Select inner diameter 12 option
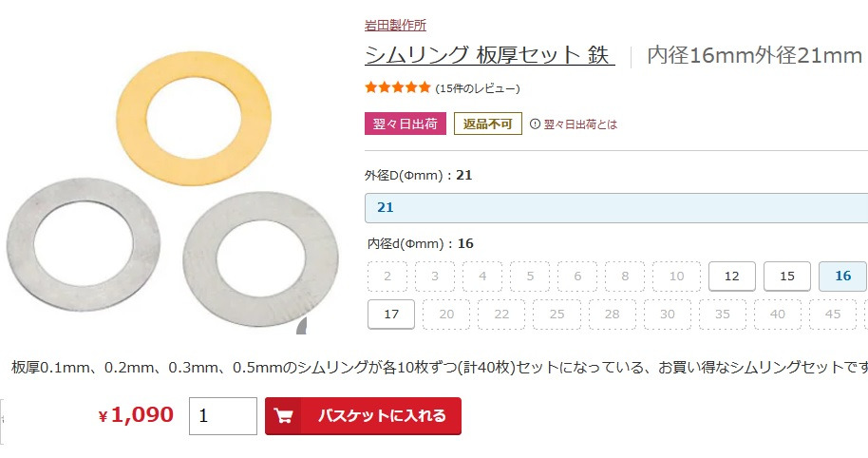Image resolution: width=868 pixels, height=458 pixels. point(732,277)
